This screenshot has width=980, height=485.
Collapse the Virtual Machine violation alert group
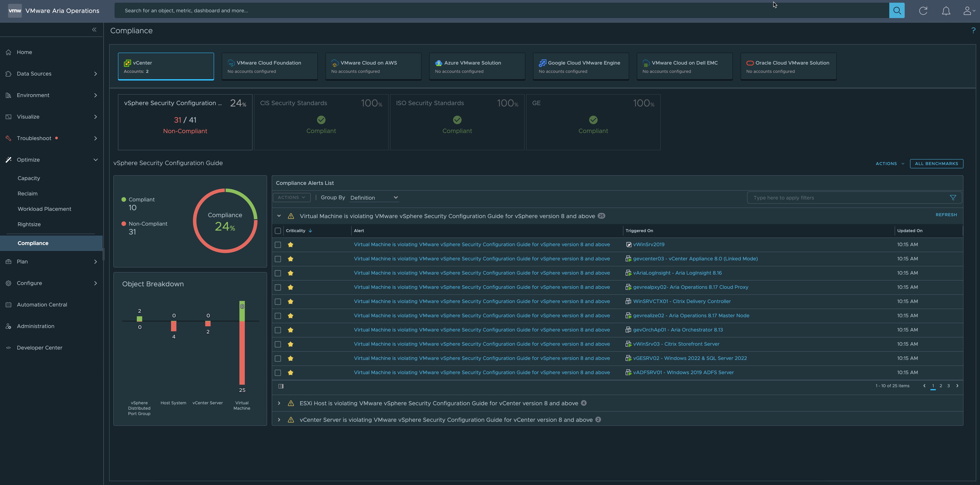tap(279, 216)
